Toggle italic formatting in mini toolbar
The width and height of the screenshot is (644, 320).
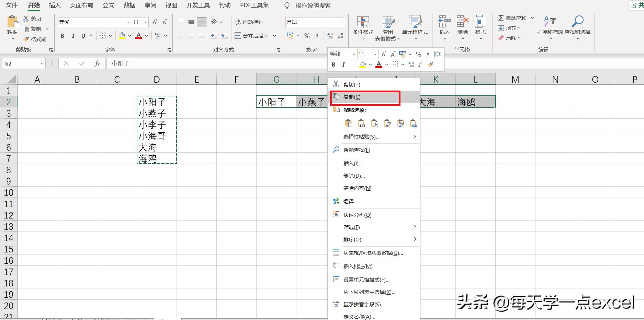pyautogui.click(x=343, y=64)
